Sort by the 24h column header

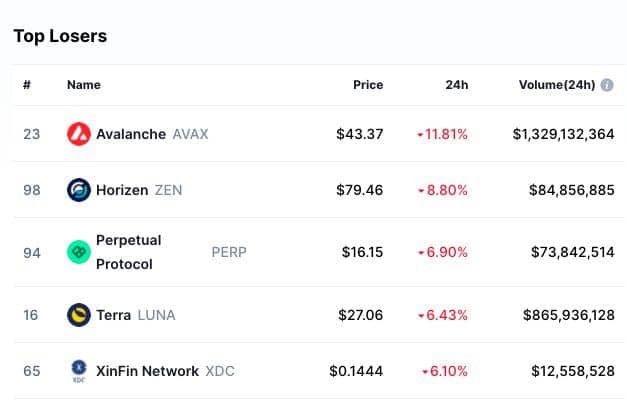point(457,85)
